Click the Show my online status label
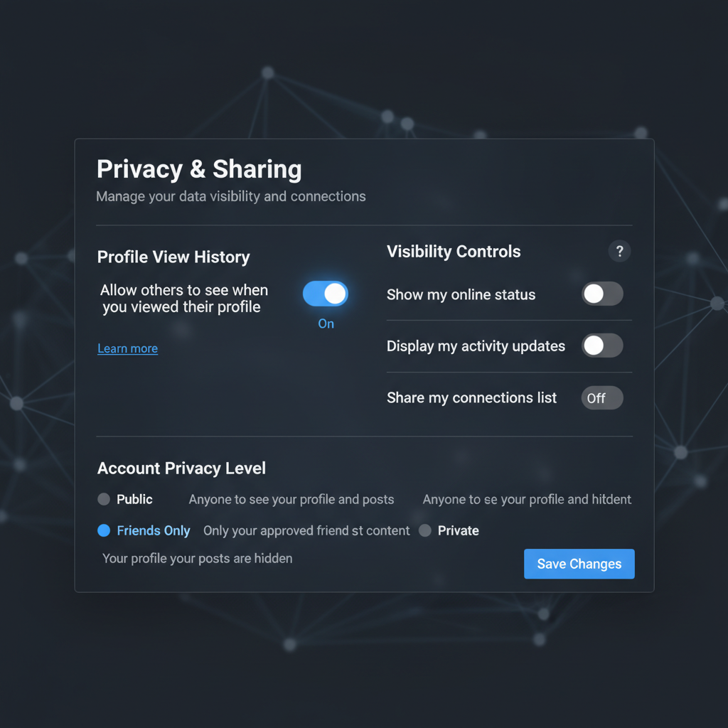The height and width of the screenshot is (728, 728). [461, 294]
